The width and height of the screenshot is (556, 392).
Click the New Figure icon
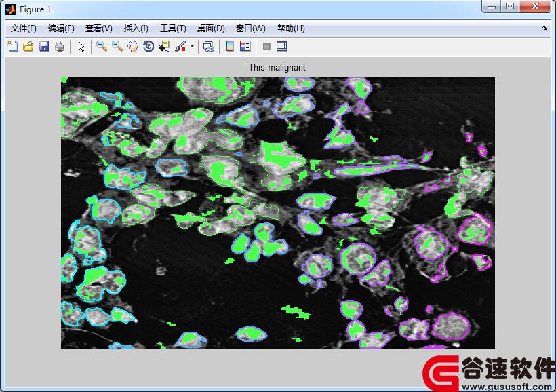click(13, 46)
